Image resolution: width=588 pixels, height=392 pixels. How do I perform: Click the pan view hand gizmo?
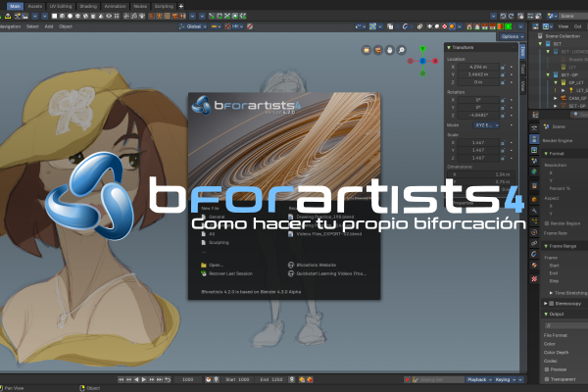(x=390, y=50)
